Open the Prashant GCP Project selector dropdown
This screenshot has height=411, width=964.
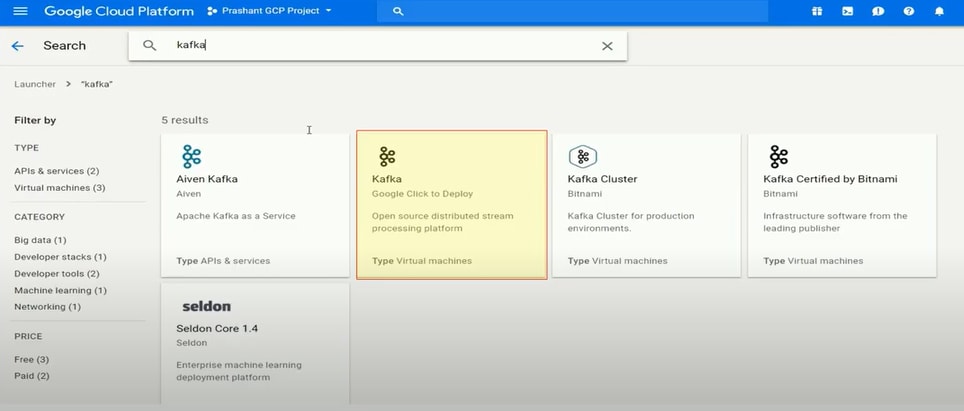269,11
